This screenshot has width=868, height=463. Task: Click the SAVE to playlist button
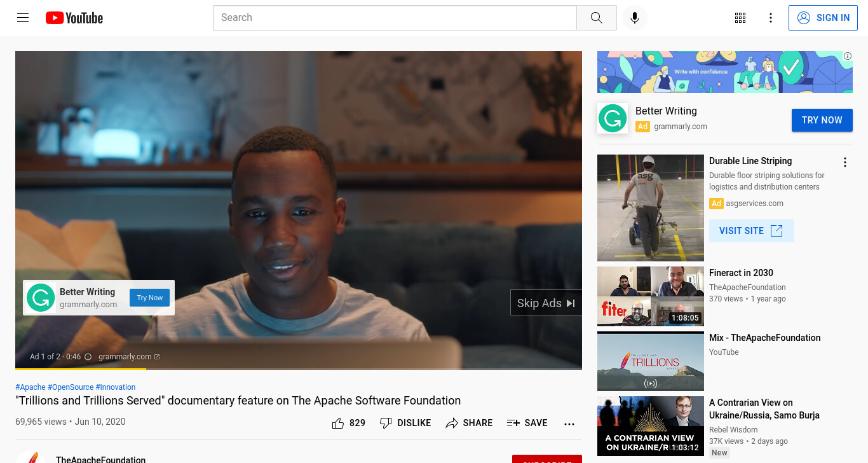[x=527, y=423]
